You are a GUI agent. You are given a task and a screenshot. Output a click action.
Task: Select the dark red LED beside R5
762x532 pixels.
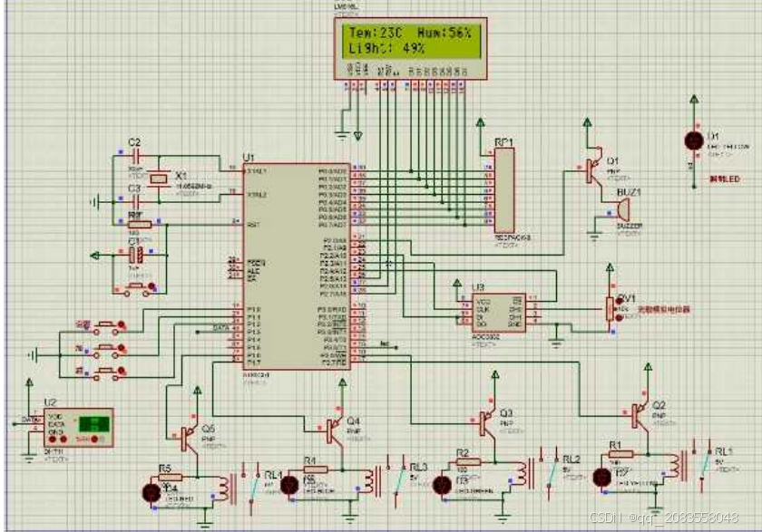click(x=151, y=493)
